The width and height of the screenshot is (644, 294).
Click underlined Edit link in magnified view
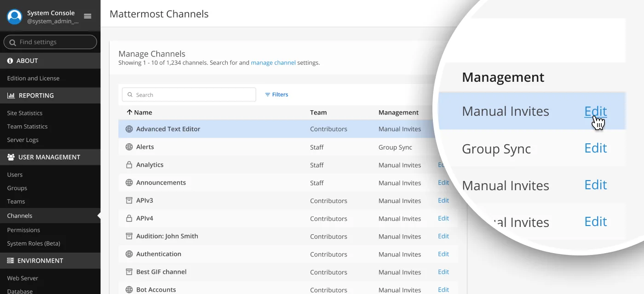(x=595, y=111)
